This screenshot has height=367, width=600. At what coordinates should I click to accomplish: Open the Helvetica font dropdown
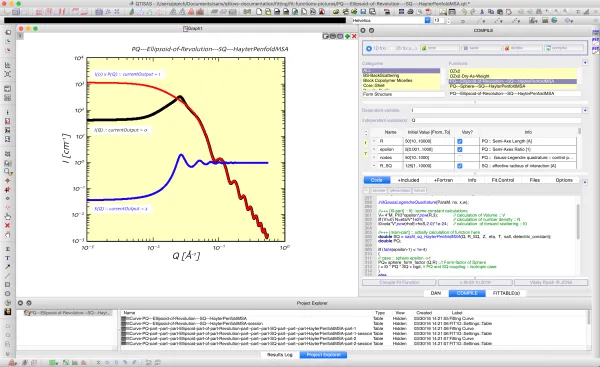(427, 20)
